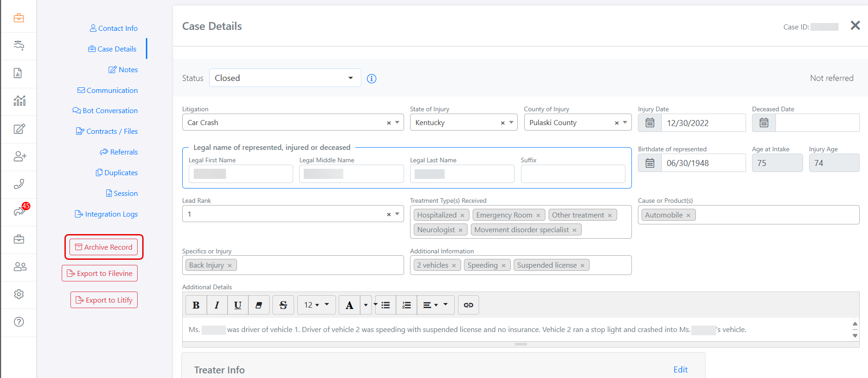Open the font color picker dropdown arrow

pyautogui.click(x=366, y=305)
